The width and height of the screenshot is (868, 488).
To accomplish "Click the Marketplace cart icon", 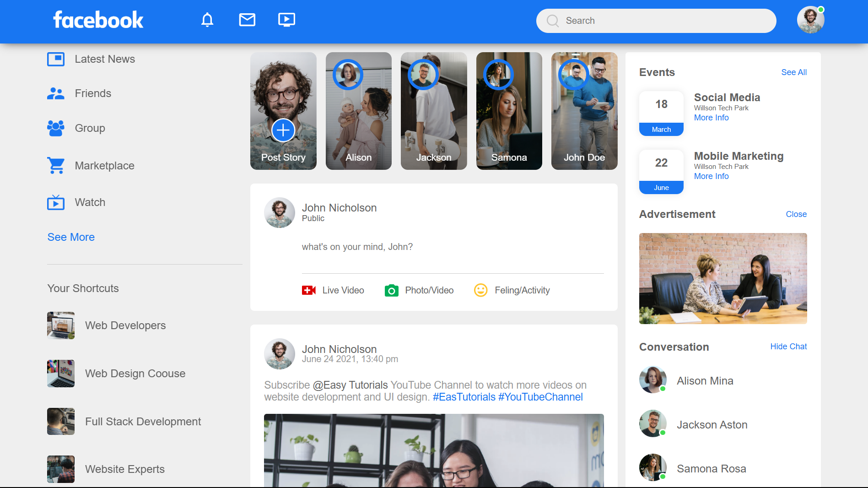I will 56,166.
